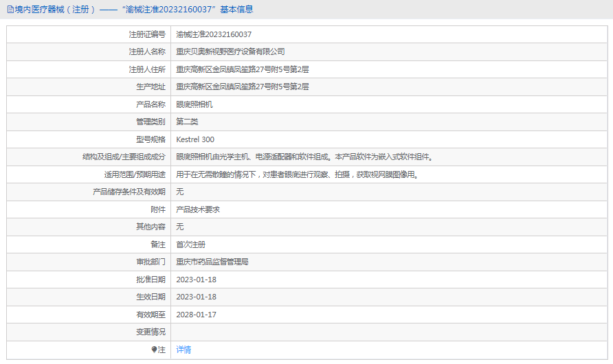Select intended use text beginning 用于在无需散瞳的情况下

[298, 174]
